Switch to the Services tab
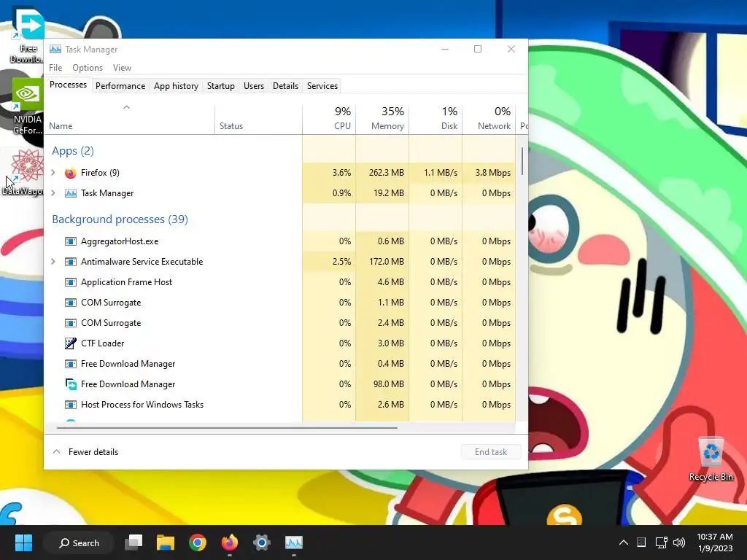Image resolution: width=747 pixels, height=560 pixels. click(322, 86)
